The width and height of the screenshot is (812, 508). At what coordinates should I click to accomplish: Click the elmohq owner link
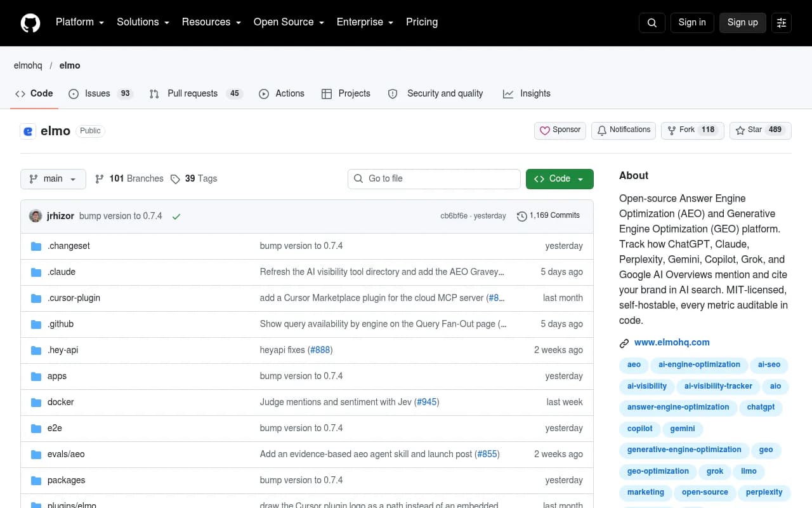(28, 65)
